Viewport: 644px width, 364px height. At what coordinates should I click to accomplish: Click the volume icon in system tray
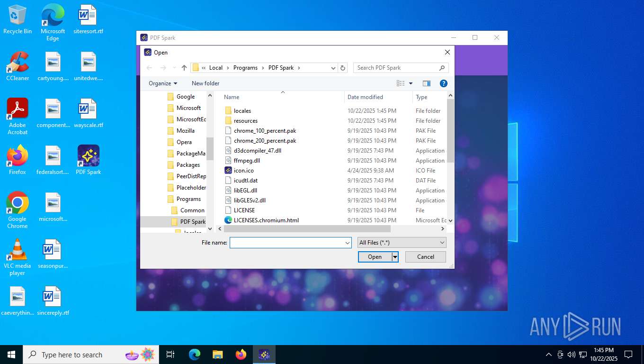pos(572,355)
